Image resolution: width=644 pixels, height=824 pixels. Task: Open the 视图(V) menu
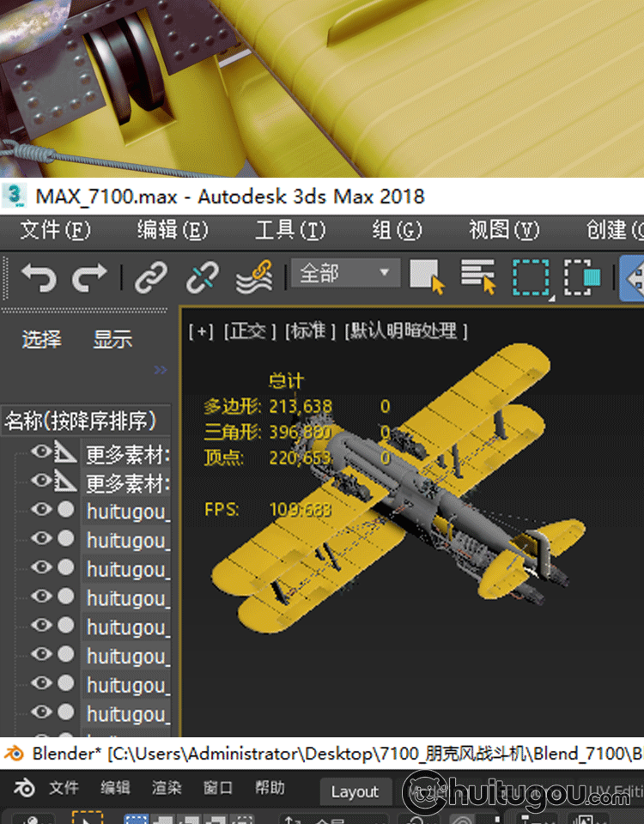point(504,230)
